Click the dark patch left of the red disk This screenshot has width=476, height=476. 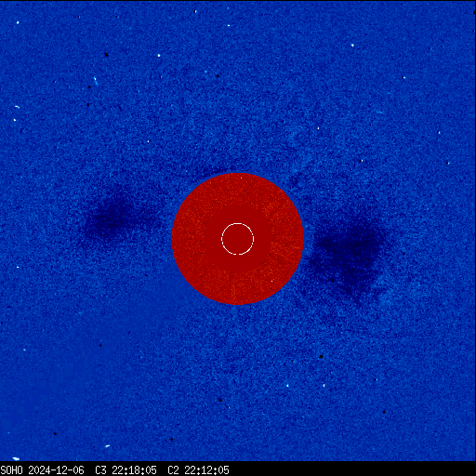[116, 217]
